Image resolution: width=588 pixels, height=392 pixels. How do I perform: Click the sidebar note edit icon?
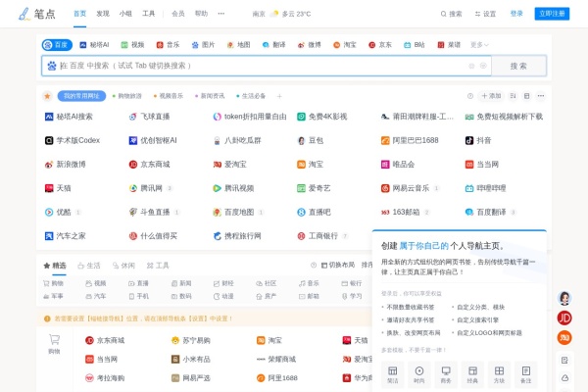click(564, 360)
